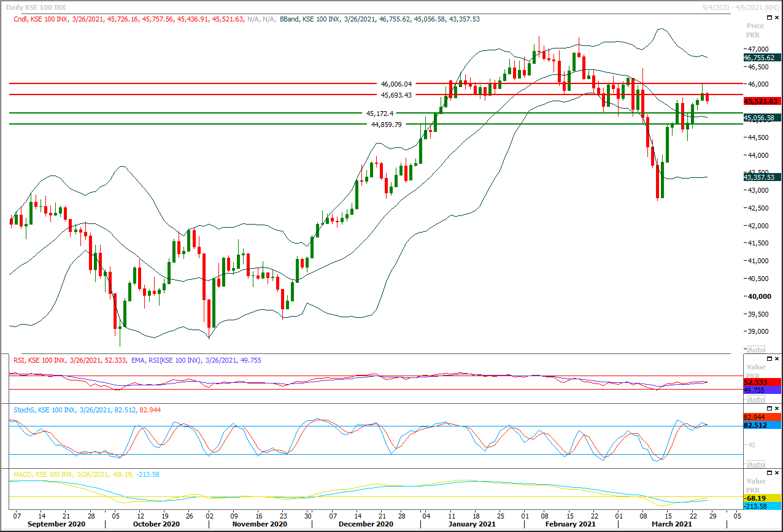Click Auto scale button in StochS panel
Screen dimensions: 783x532
[756, 465]
